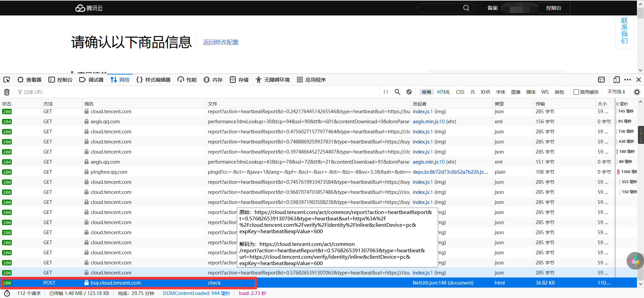Filter requests by WS type
This screenshot has width=644, height=298.
[545, 92]
